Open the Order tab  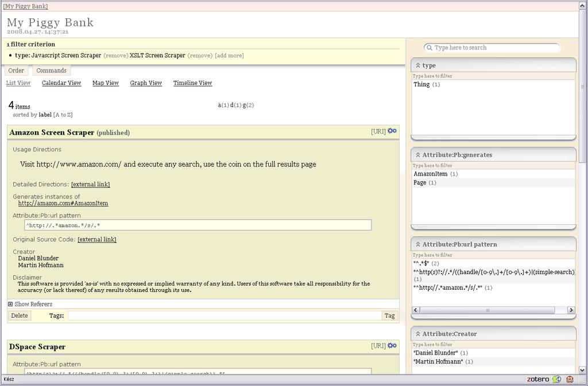pos(16,71)
